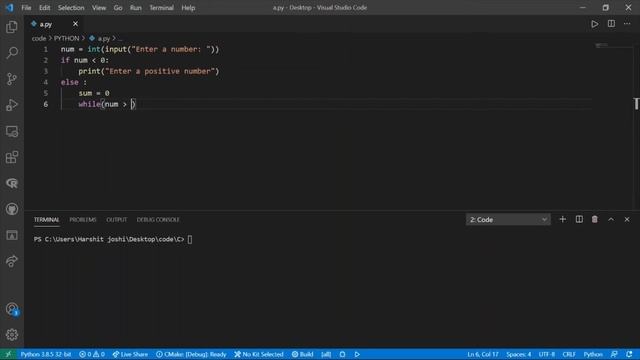
Task: Open the Go menu
Action: point(118,8)
